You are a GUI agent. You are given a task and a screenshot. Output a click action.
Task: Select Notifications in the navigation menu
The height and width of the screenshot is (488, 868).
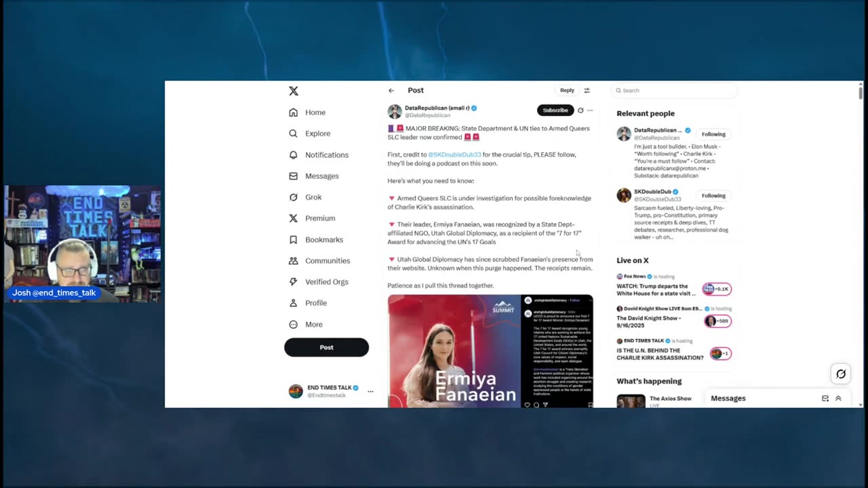point(327,155)
